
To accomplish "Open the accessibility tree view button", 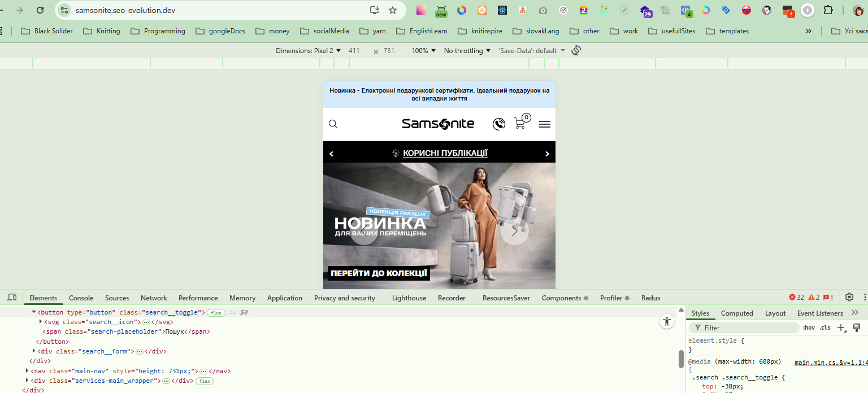I will coord(667,321).
